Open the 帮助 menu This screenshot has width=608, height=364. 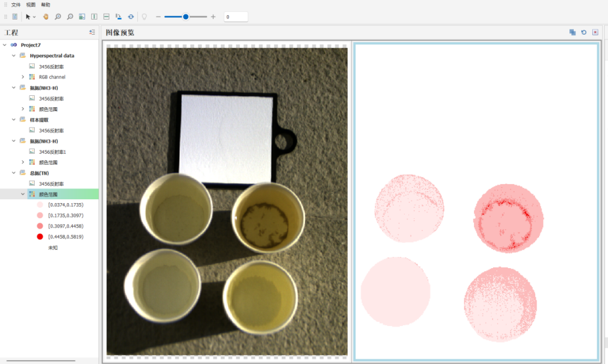(46, 4)
